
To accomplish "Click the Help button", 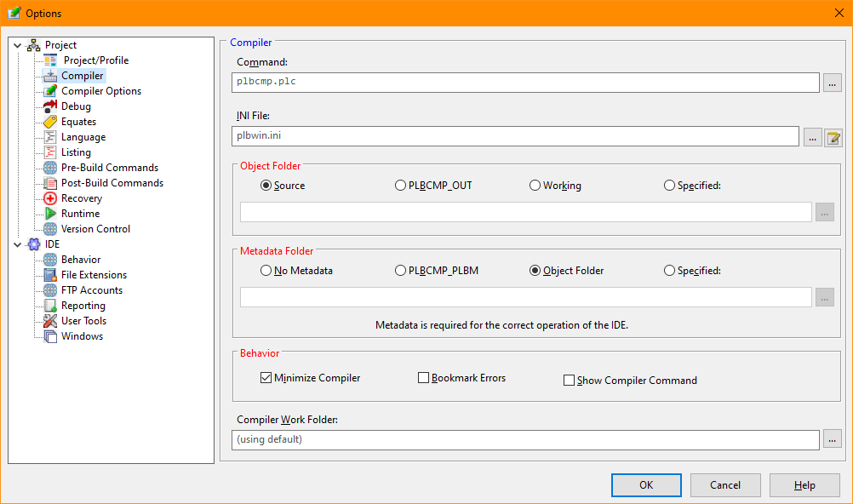I will point(804,484).
